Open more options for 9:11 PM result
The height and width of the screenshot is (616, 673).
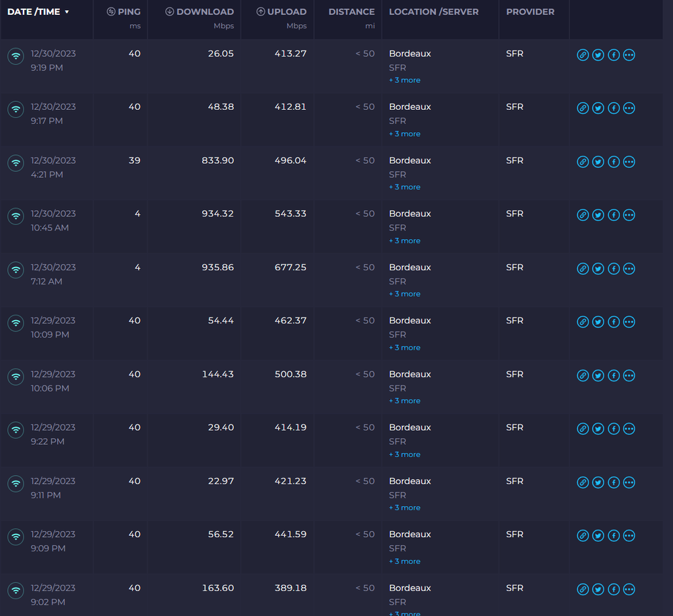[x=629, y=483]
